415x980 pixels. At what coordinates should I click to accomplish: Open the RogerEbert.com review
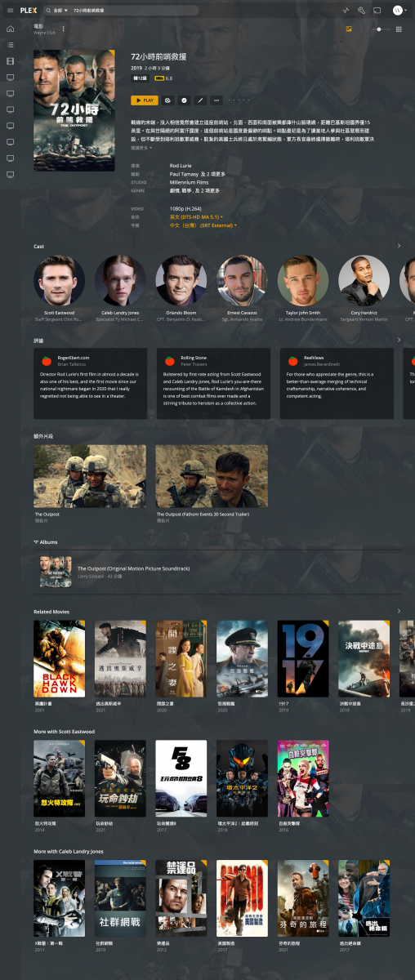click(x=91, y=384)
